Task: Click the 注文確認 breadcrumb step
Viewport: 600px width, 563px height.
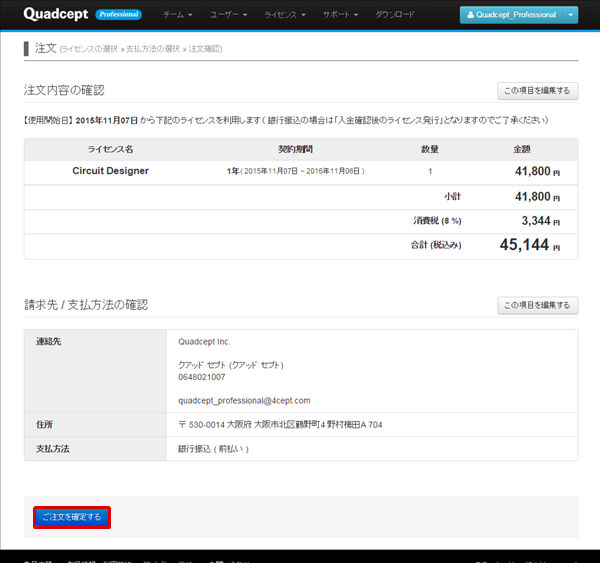Action: 204,49
